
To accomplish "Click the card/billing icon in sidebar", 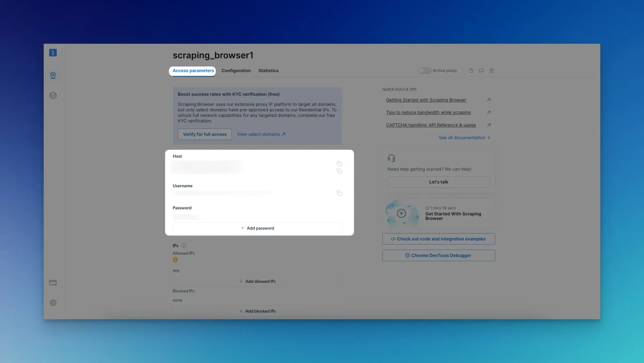I will pos(52,283).
